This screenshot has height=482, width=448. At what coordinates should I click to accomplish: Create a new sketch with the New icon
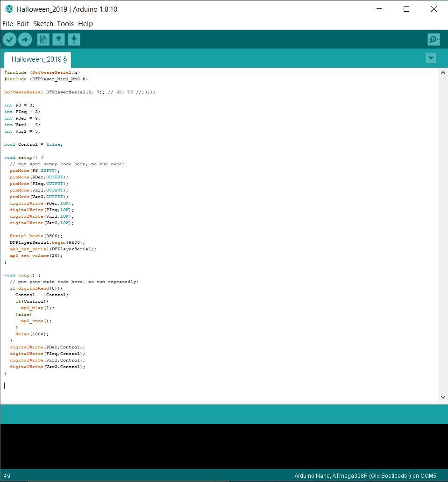pos(43,40)
